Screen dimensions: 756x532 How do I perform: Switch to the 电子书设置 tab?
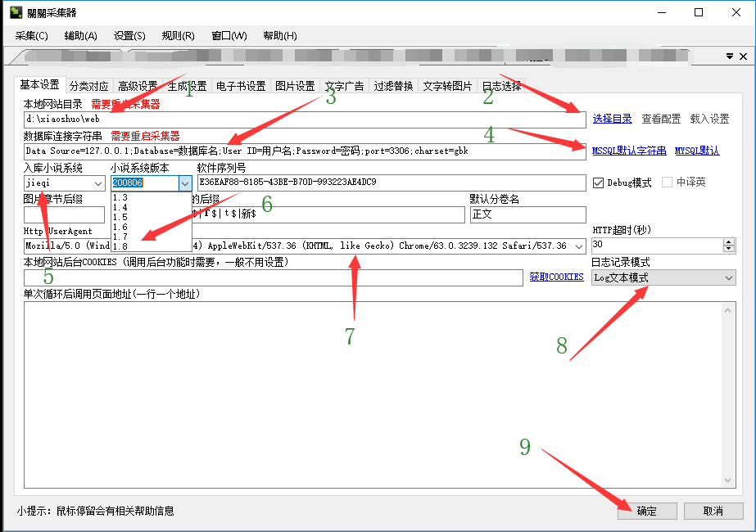click(x=240, y=86)
